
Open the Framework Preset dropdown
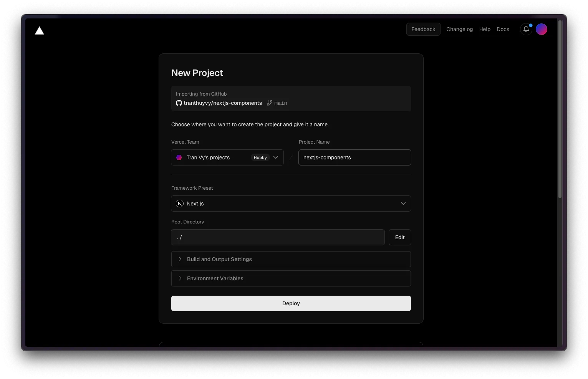[x=291, y=204]
